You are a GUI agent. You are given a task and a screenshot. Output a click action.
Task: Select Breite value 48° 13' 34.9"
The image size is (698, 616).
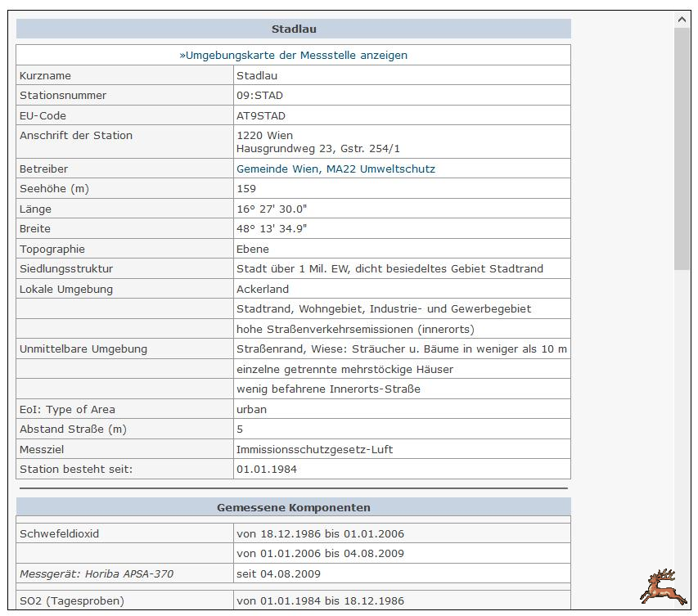(272, 229)
